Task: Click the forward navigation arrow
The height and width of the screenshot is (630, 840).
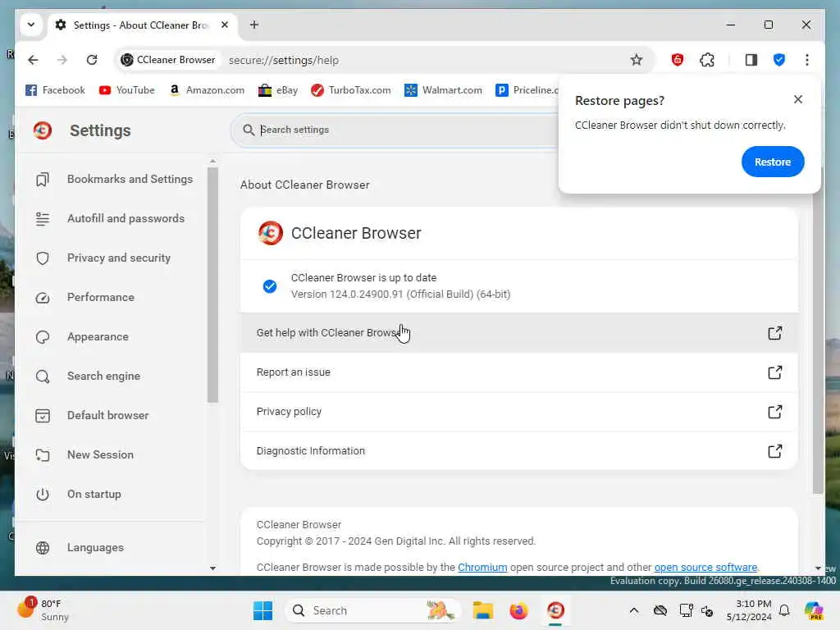Action: (62, 60)
